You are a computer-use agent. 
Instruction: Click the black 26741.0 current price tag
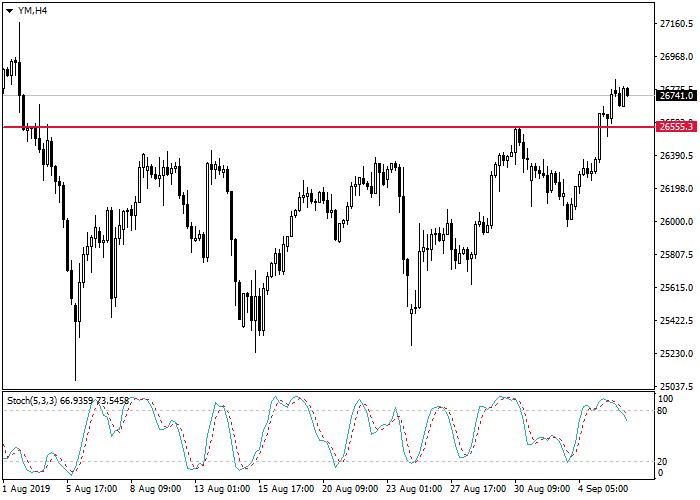coord(676,96)
